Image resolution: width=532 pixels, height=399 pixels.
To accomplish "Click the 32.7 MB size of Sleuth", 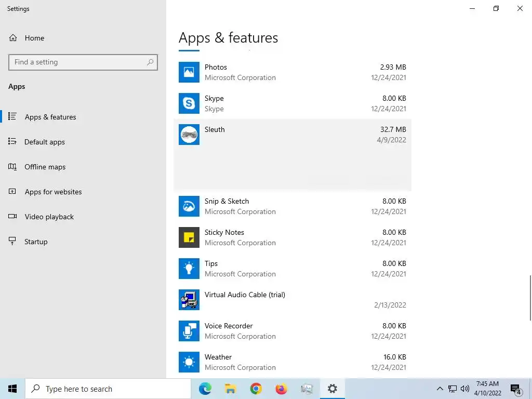I will point(393,129).
